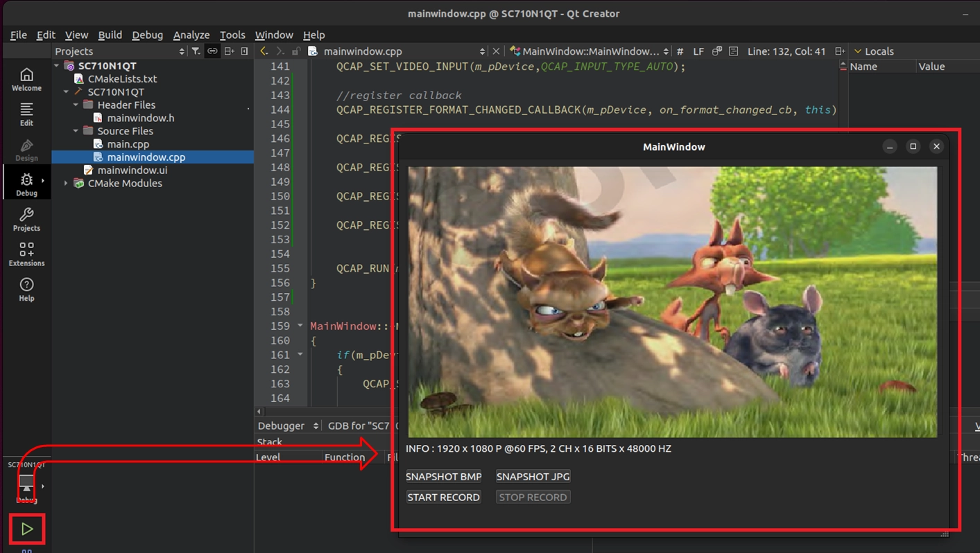Collapse the Header Files folder
This screenshot has width=980, height=553.
click(76, 105)
